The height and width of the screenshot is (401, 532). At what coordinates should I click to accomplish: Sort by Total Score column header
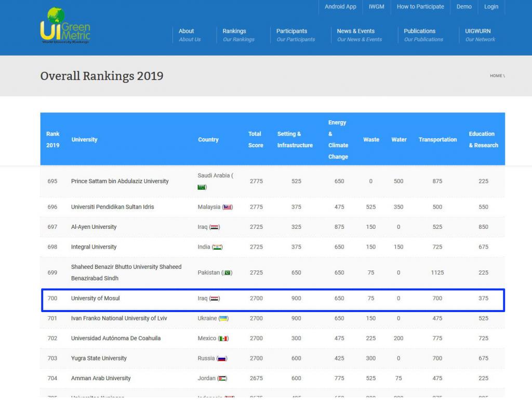click(255, 139)
